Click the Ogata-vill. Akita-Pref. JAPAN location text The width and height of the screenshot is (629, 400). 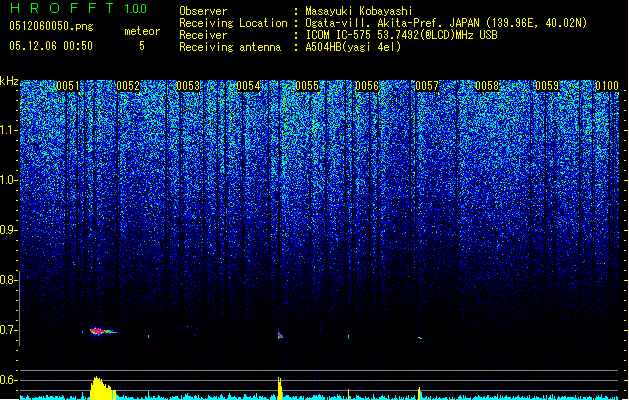446,23
